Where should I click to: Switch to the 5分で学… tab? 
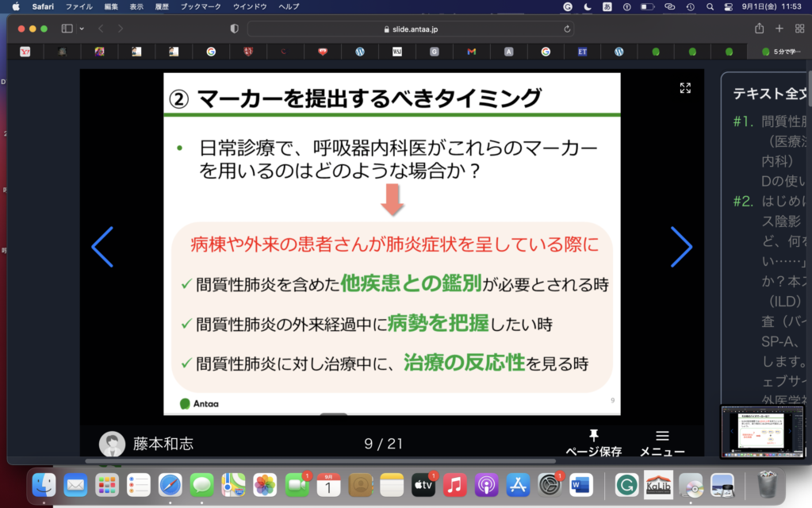pos(780,52)
